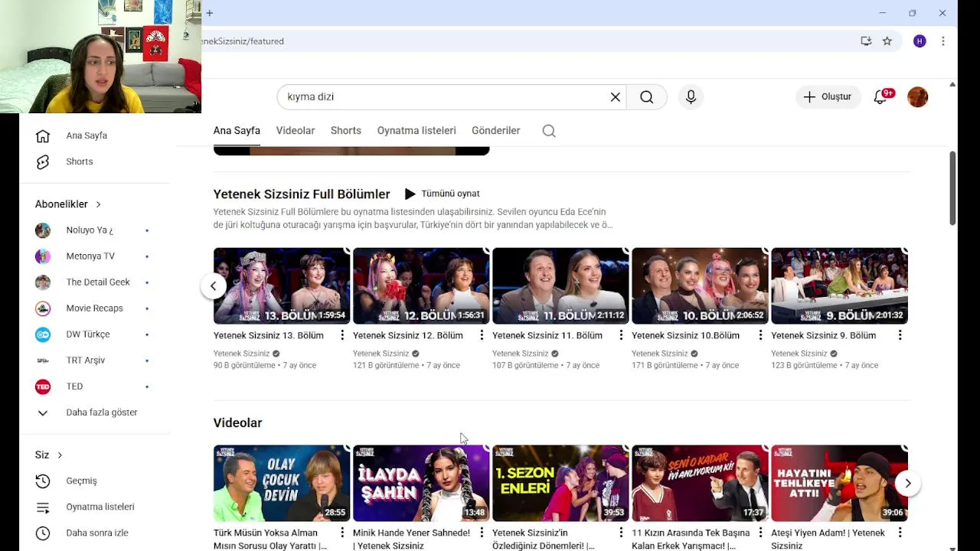
Task: Switch to the Ana Sayfa tab
Action: (x=237, y=131)
